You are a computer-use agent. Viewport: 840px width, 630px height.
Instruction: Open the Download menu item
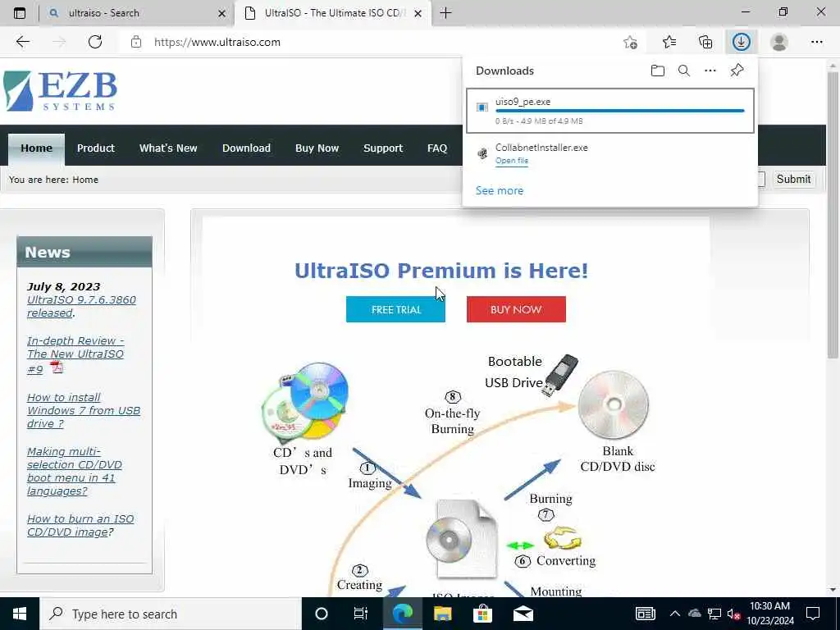(246, 148)
